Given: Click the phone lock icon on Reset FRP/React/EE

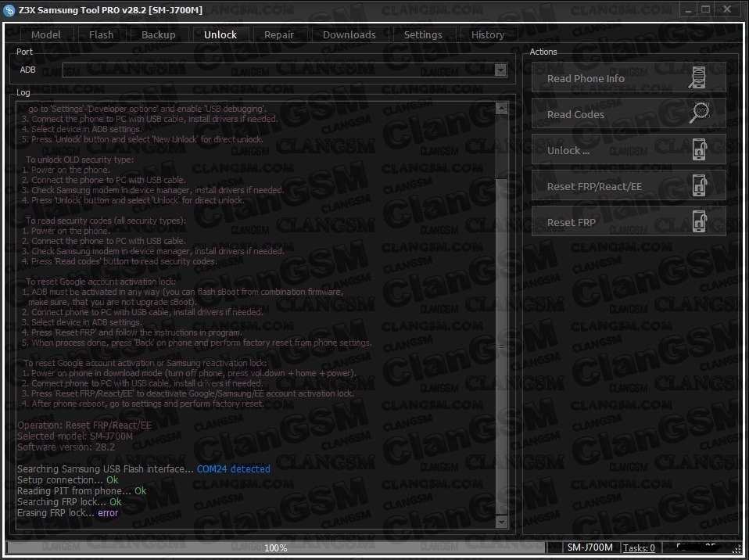Looking at the screenshot, I should tap(699, 185).
